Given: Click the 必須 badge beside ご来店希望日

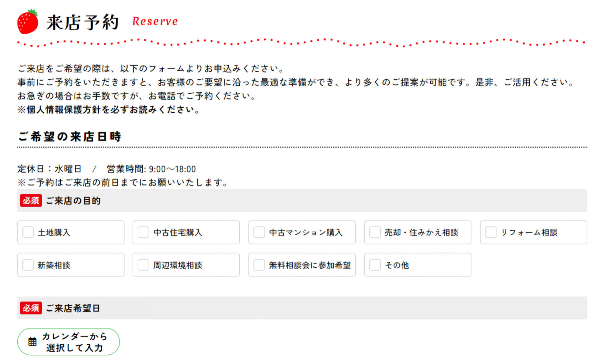Looking at the screenshot, I should [31, 308].
